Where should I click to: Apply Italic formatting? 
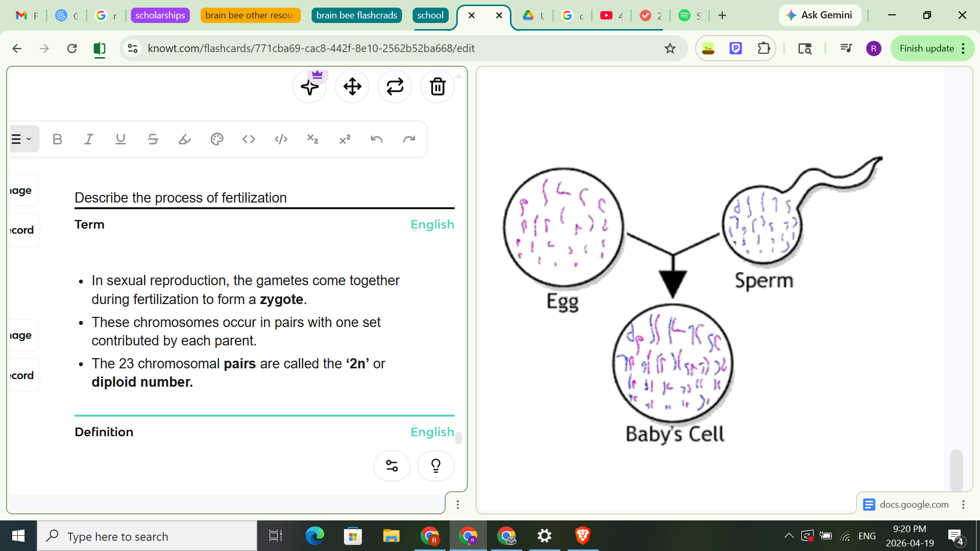coord(89,139)
